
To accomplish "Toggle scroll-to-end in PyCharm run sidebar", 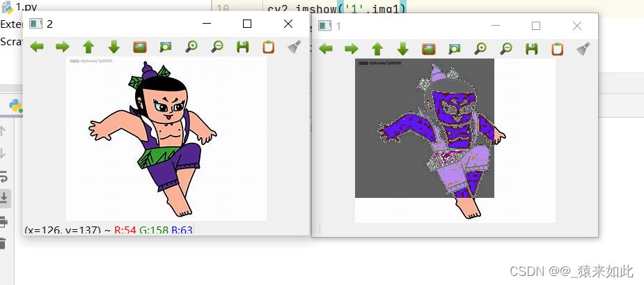I will pyautogui.click(x=3, y=198).
